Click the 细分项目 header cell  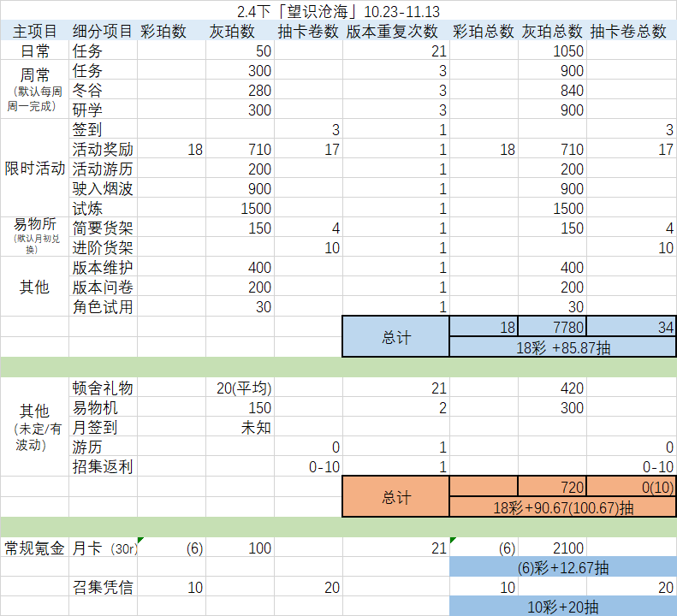(x=103, y=31)
